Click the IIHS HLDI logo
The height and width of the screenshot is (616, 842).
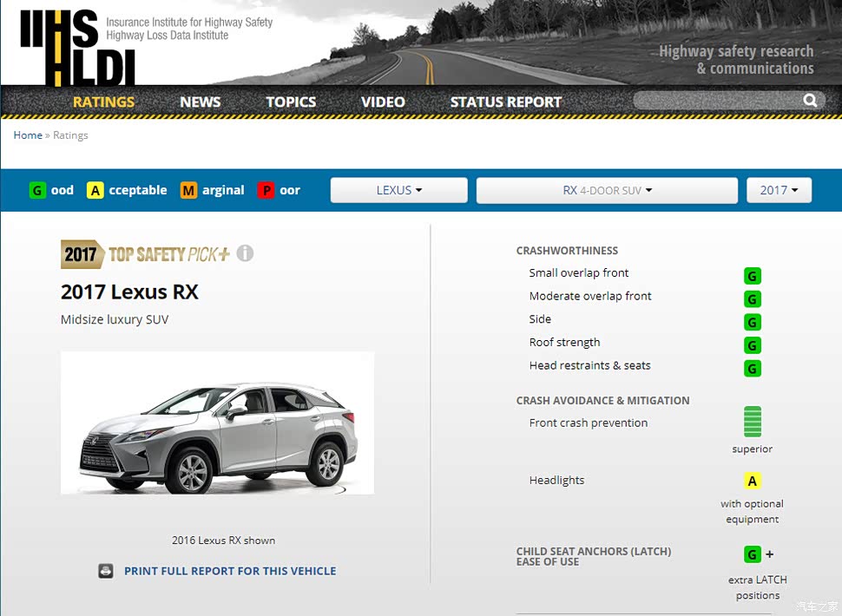point(78,47)
